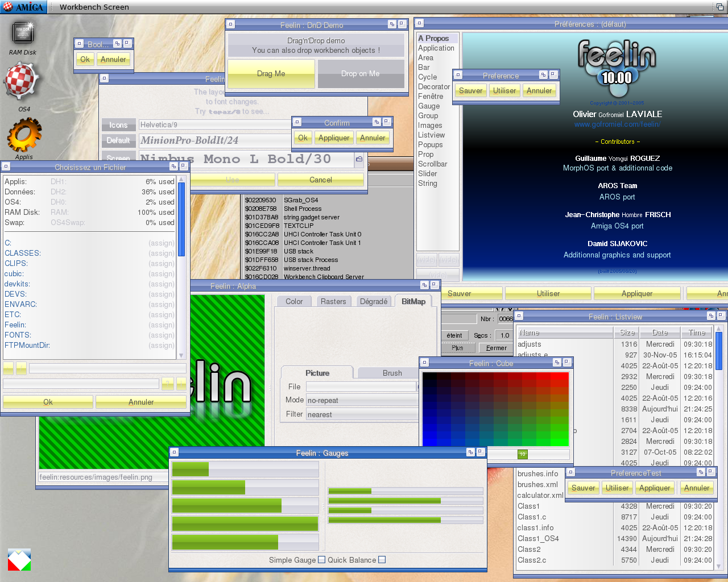Open the OS4 boing ball disk icon
This screenshot has width=728, height=582.
coord(21,81)
